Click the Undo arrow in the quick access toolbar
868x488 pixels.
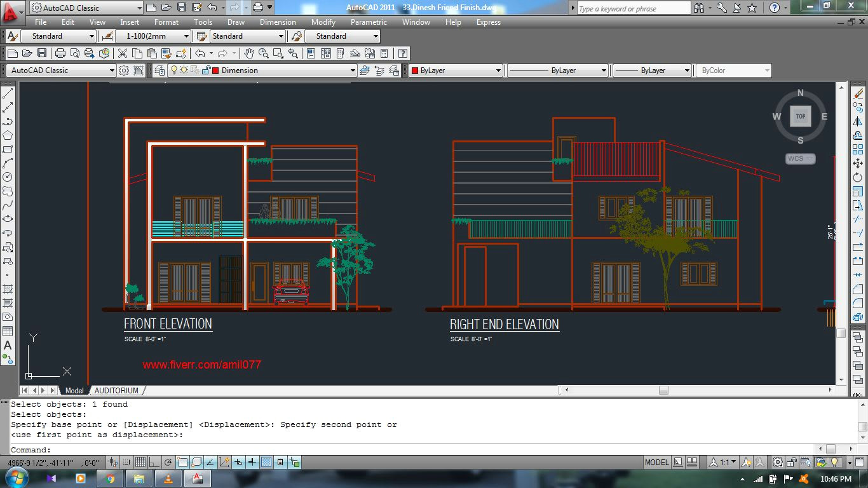tap(212, 8)
